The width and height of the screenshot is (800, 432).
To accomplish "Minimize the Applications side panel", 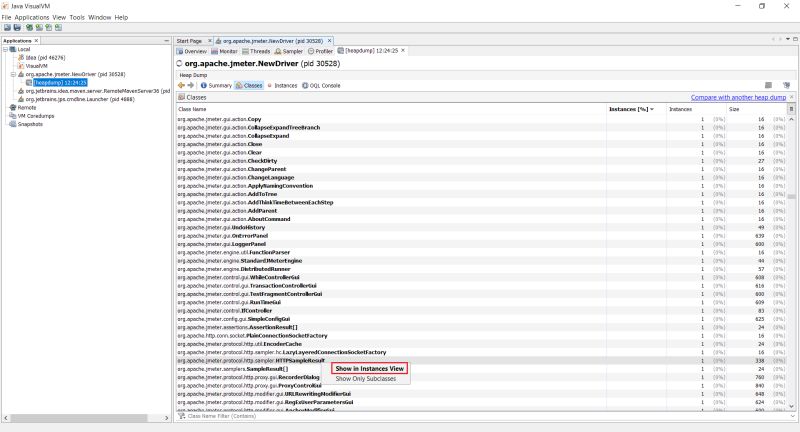I will 166,40.
